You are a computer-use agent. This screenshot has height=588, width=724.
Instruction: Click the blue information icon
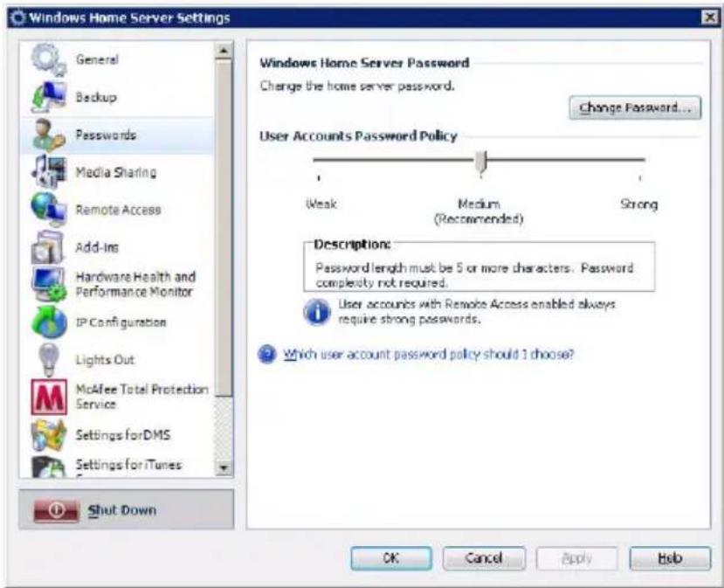click(x=317, y=312)
